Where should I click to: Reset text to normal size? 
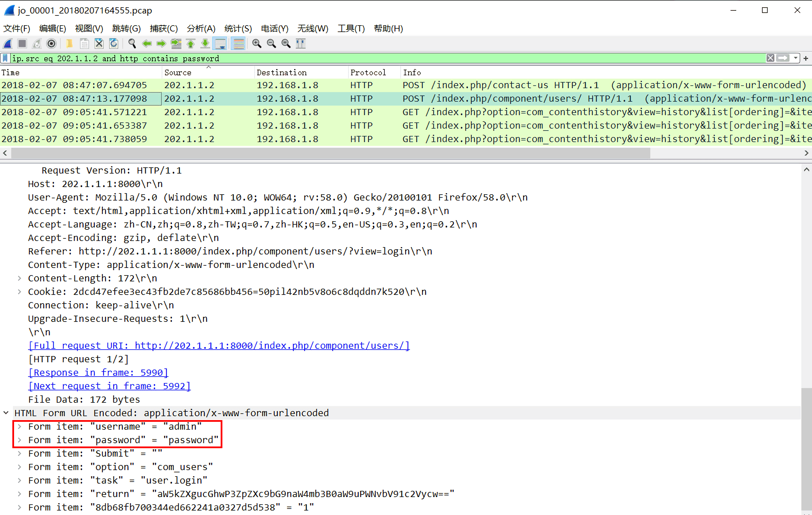pyautogui.click(x=286, y=44)
